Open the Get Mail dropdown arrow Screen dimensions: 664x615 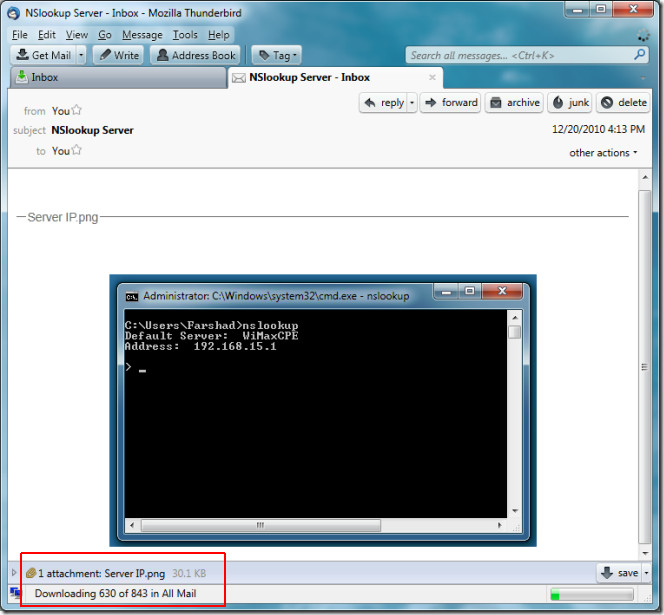(x=81, y=55)
